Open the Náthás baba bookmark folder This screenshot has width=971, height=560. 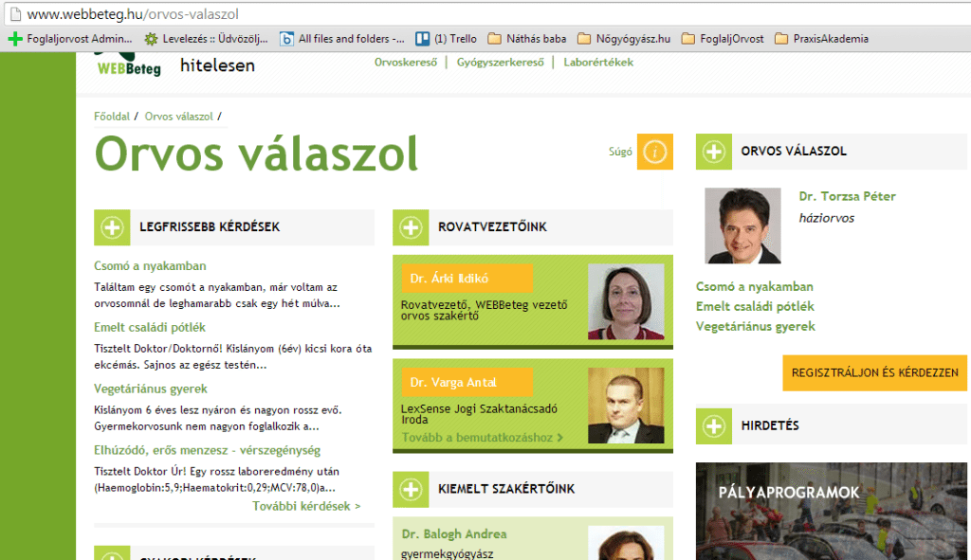[527, 39]
